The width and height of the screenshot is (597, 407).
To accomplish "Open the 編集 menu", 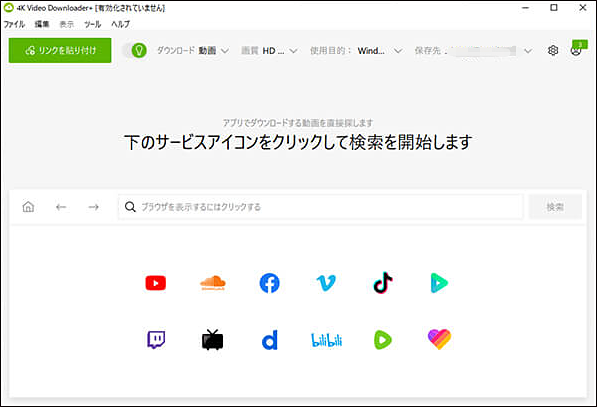I will [42, 24].
